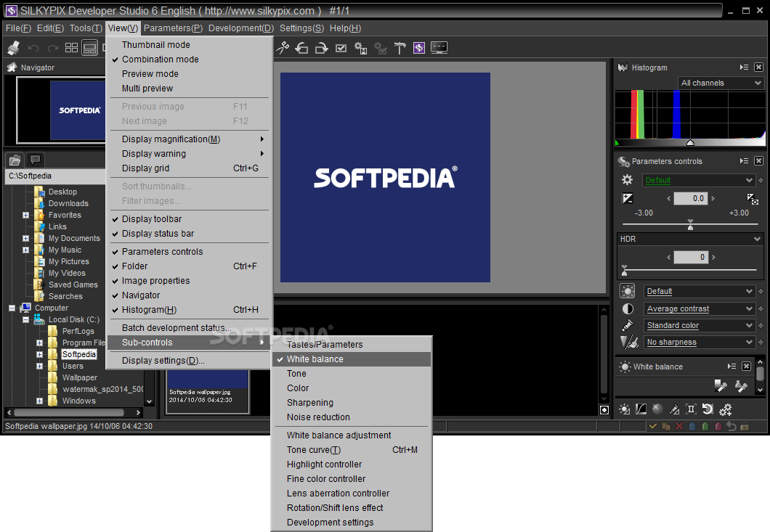The height and width of the screenshot is (532, 770).
Task: Open the highlight controller sphere icon
Action: (657, 409)
